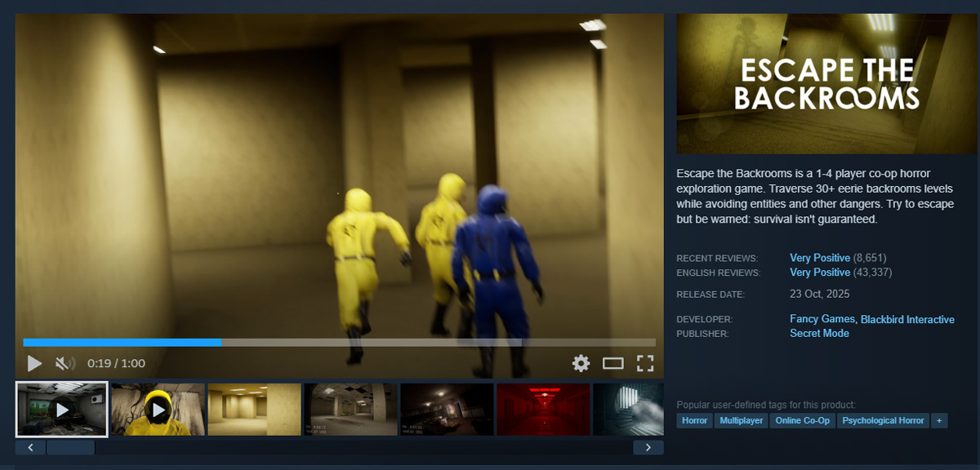The height and width of the screenshot is (470, 980).
Task: Open the dim corridor screenshot thumbnail
Action: point(447,410)
